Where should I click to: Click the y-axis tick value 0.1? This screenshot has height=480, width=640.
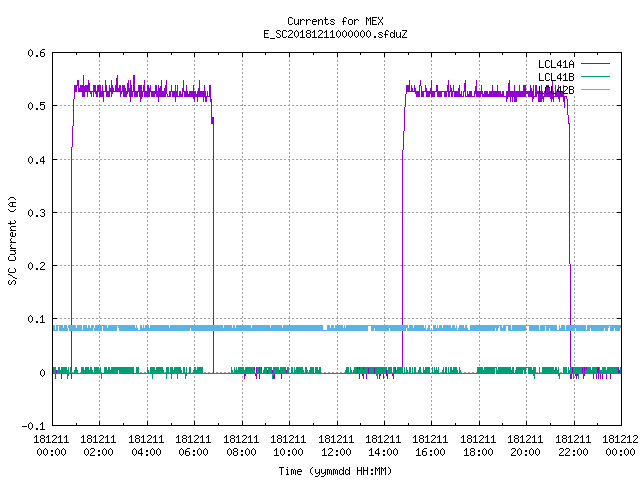point(36,319)
